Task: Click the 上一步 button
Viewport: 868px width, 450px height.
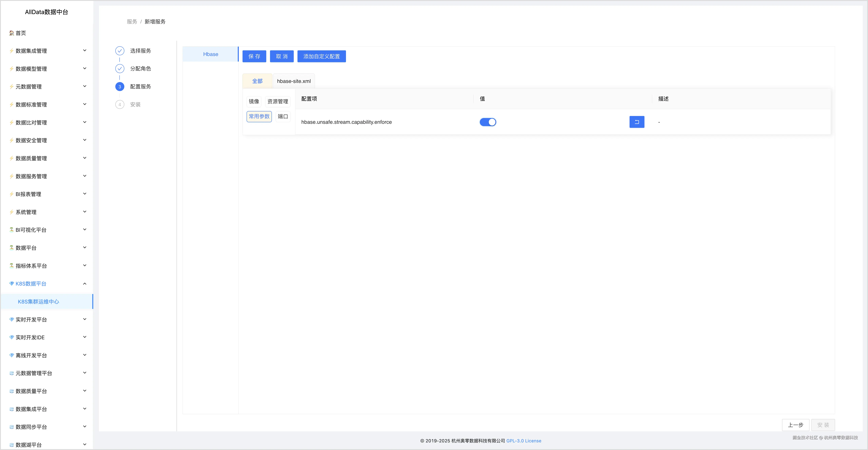Action: point(795,425)
